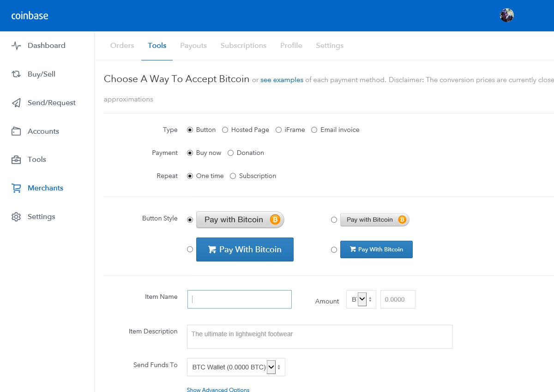
Task: Click the Send/Request paper plane icon
Action: [16, 103]
